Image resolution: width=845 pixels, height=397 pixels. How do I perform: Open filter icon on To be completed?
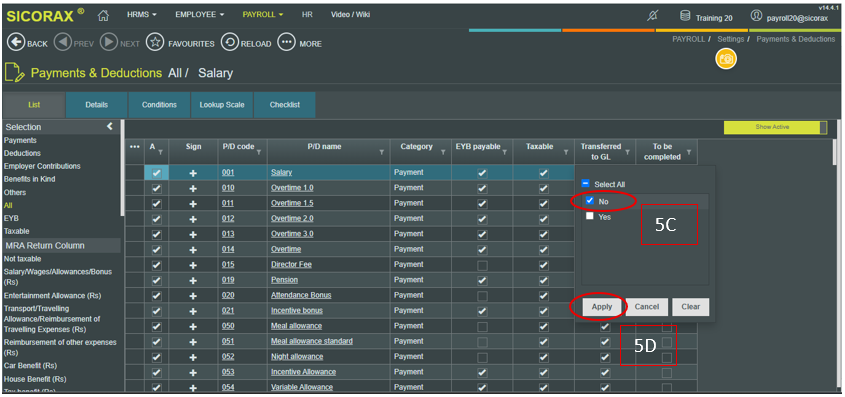pyautogui.click(x=689, y=153)
